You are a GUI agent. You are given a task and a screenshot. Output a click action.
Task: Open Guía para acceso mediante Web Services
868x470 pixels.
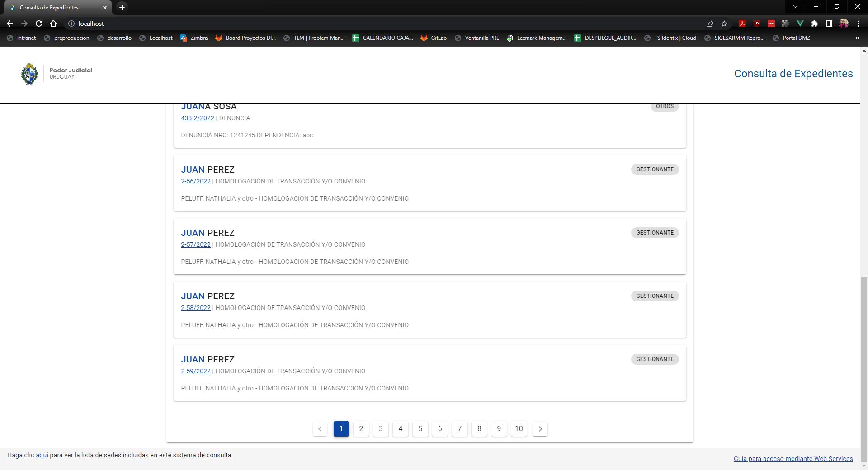(793, 459)
